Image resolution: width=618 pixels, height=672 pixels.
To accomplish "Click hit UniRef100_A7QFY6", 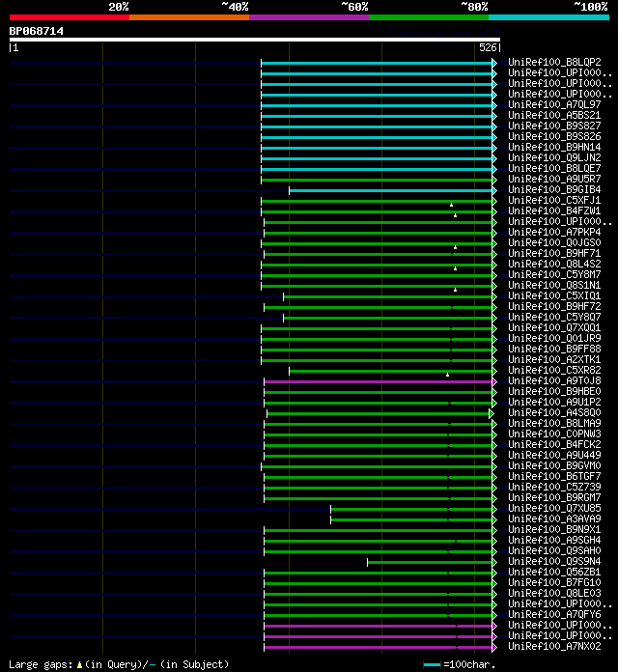I will (x=554, y=615).
